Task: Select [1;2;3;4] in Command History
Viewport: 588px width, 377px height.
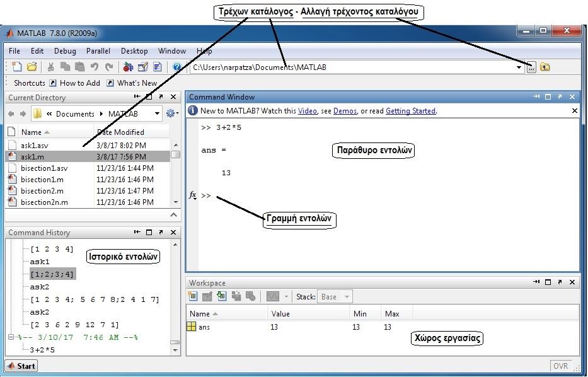Action: pyautogui.click(x=52, y=274)
